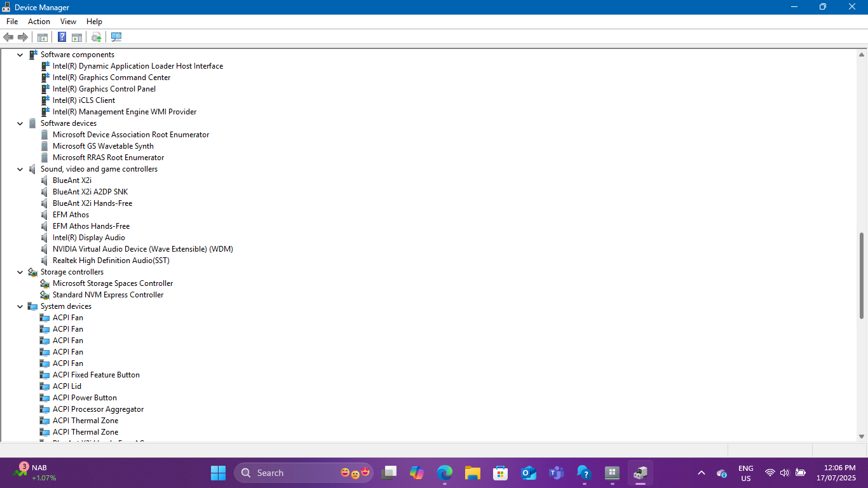Screen dimensions: 868x488
Task: Select BlueAnt X2i Hands-Free device
Action: [92, 203]
